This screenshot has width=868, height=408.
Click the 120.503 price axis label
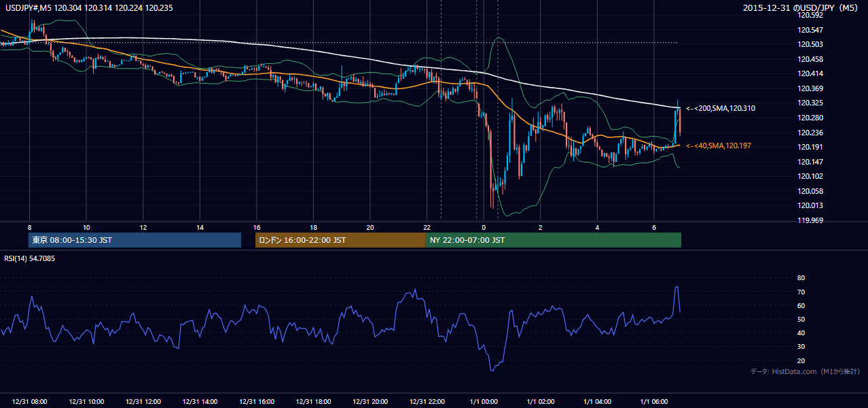[811, 44]
